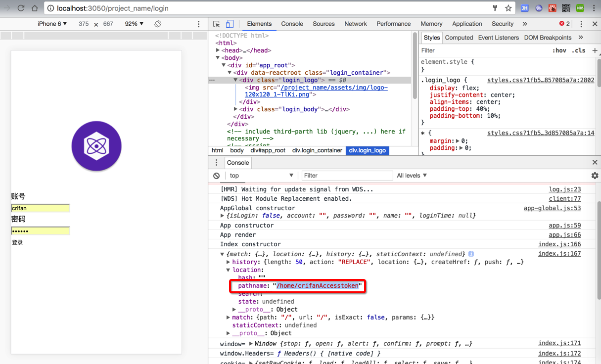The height and width of the screenshot is (364, 601).
Task: Open saved password key icon in address bar
Action: (x=495, y=8)
